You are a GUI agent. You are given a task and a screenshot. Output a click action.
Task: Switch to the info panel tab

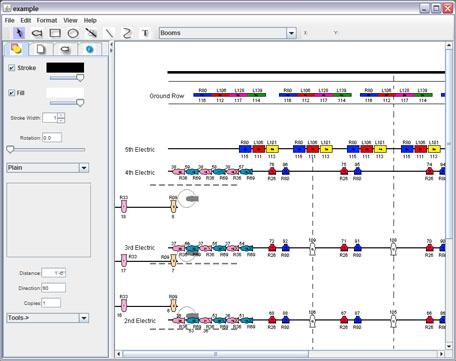89,49
